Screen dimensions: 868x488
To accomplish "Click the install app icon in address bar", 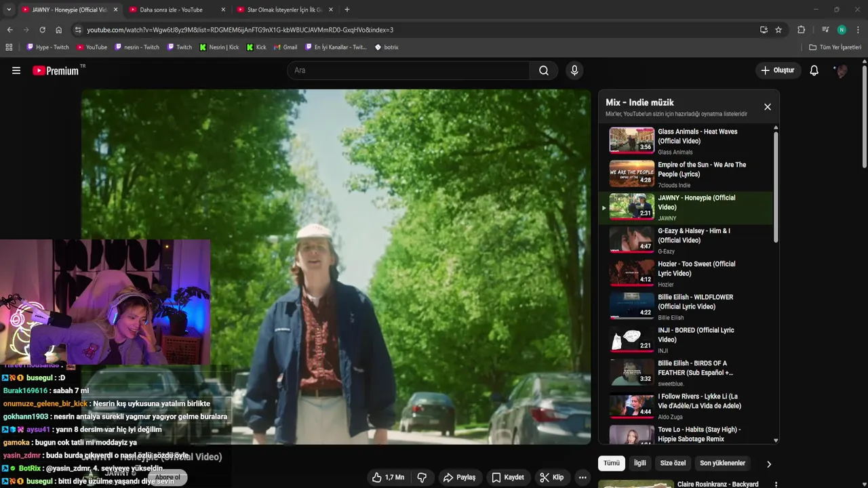I will click(764, 30).
